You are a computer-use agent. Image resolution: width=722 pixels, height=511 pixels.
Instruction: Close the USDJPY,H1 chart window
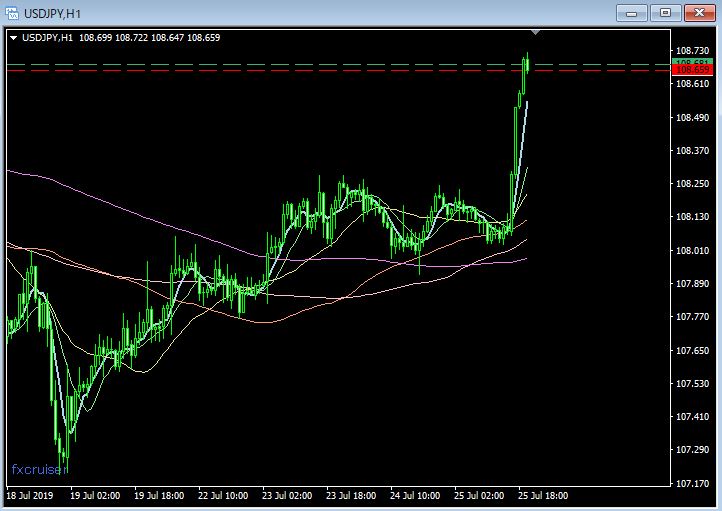699,13
